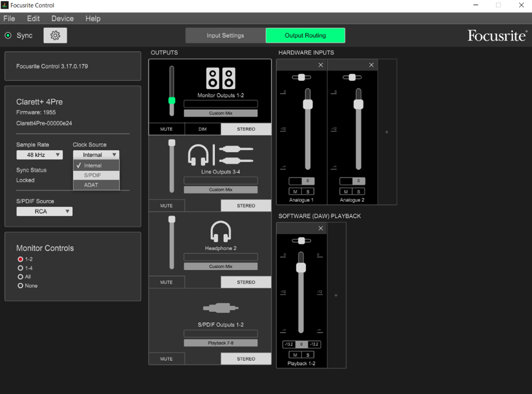Solo the Playback 1-2 channel with S
Screen dimensions: 532x394
(308, 355)
